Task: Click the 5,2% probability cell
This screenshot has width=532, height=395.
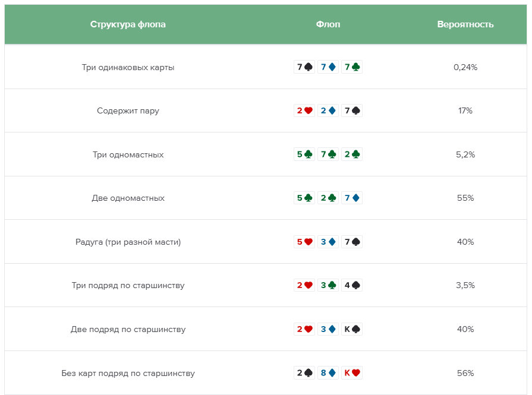Action: (x=465, y=154)
